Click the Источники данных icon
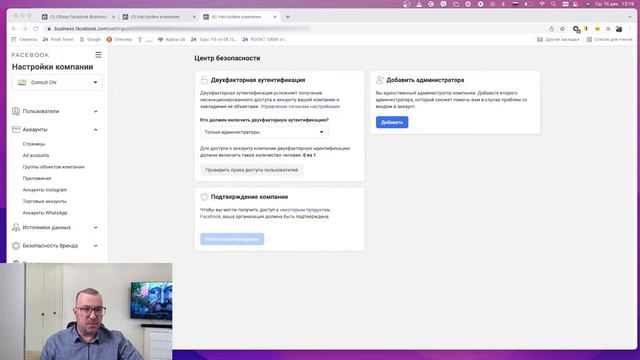This screenshot has width=640, height=360. (16, 227)
